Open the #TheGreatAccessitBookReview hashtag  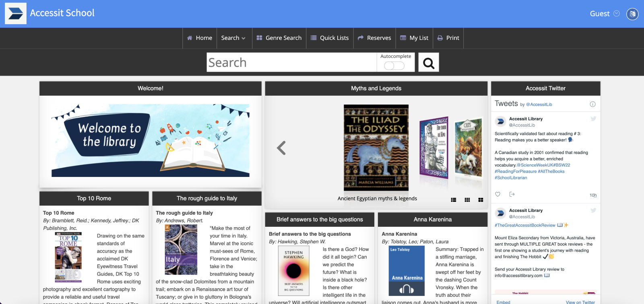[525, 226]
